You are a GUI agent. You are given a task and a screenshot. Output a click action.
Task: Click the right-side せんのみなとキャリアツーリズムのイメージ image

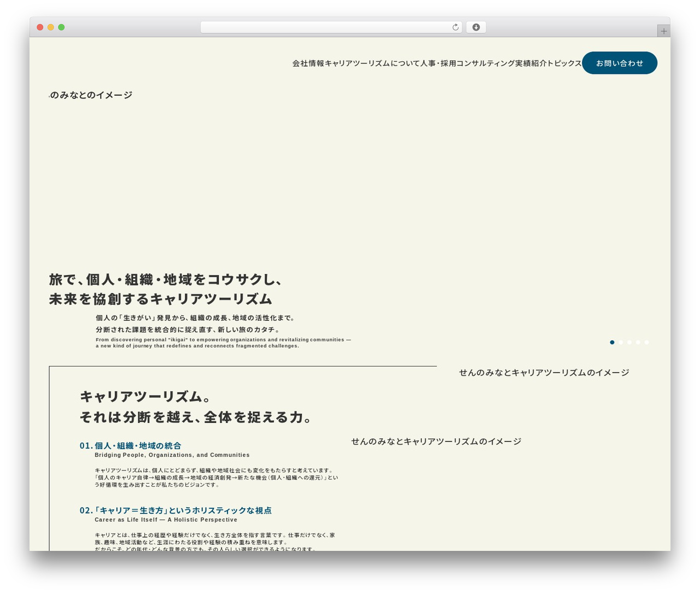point(544,373)
